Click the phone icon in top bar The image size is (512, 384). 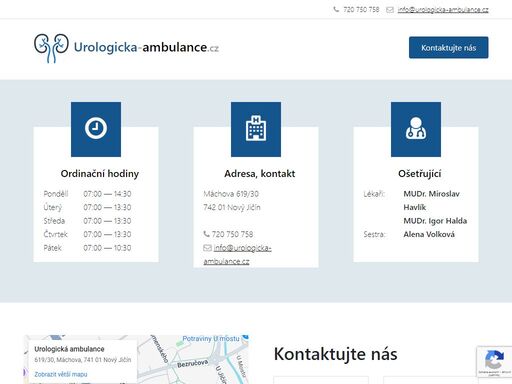click(336, 9)
